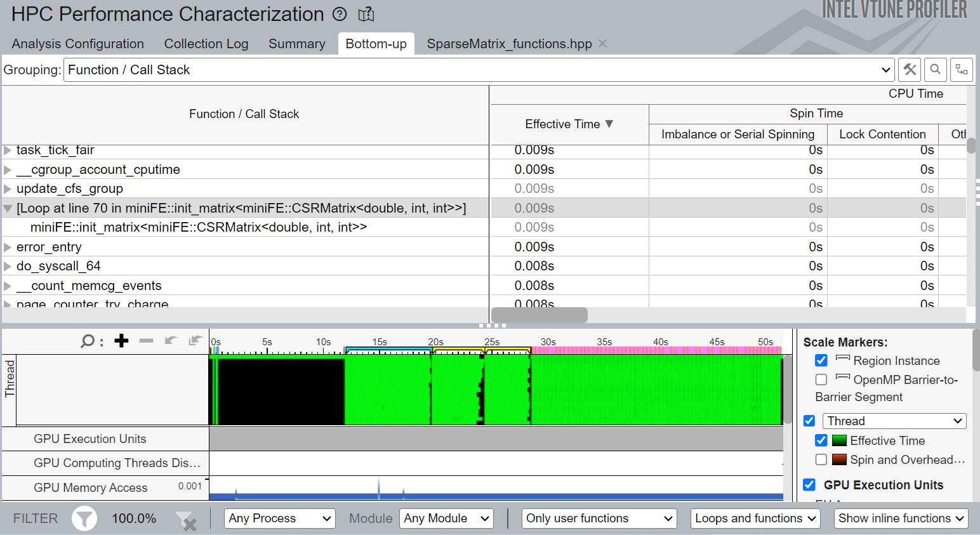Viewport: 980px width, 535px height.
Task: Open the documentation book icon near title
Action: click(366, 14)
